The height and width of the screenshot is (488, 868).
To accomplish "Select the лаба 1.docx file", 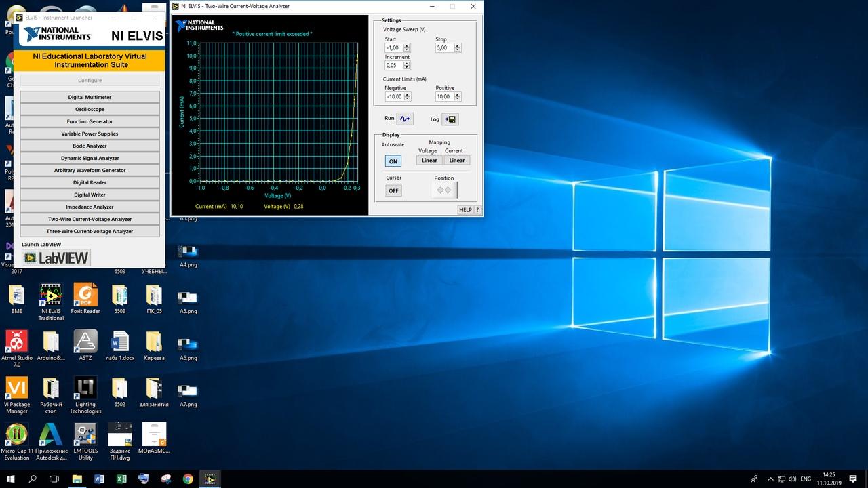I will (x=120, y=346).
